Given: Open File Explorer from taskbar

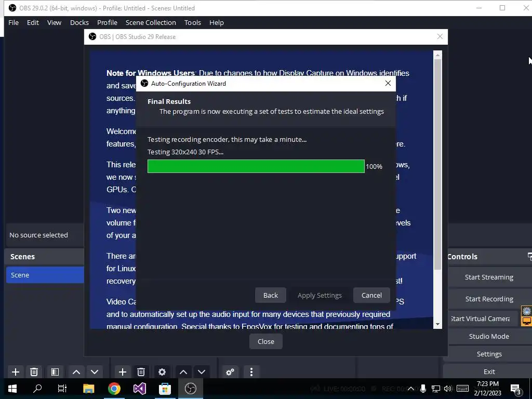Looking at the screenshot, I should pyautogui.click(x=88, y=389).
